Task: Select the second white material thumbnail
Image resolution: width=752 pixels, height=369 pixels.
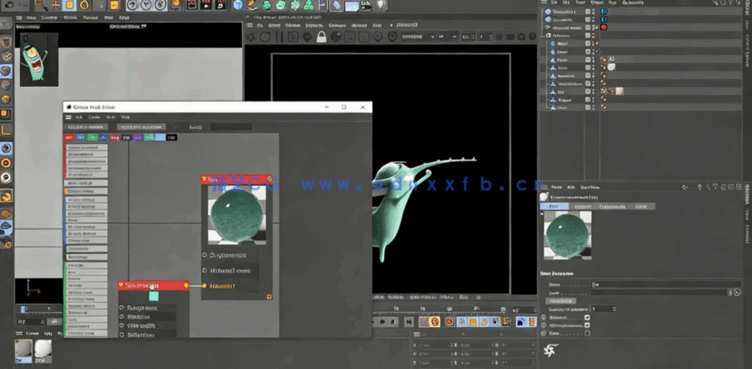Action: pos(43,350)
